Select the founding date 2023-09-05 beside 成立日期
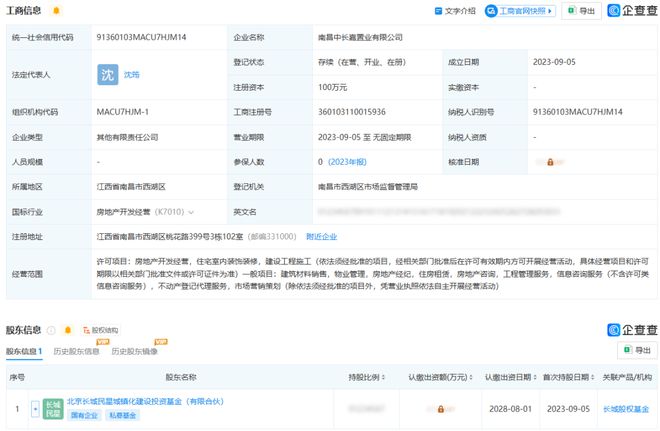Viewport: 660px width, 431px height. coord(554,62)
